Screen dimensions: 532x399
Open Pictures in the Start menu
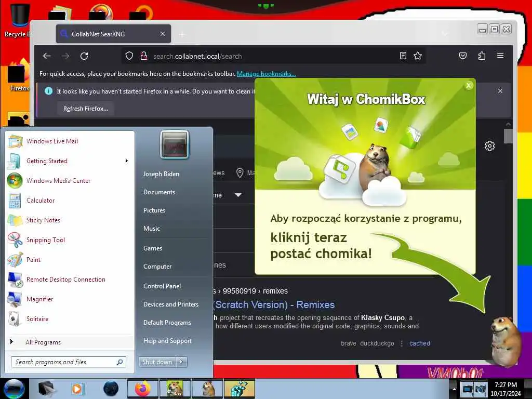click(x=154, y=210)
